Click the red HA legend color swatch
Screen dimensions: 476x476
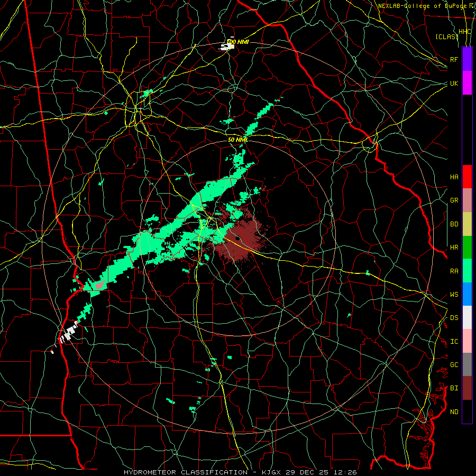point(467,177)
